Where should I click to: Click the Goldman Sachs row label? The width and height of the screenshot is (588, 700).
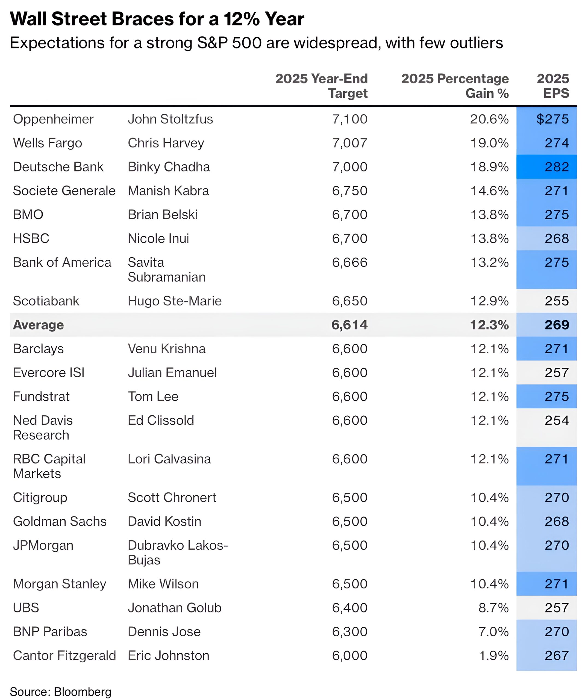(60, 521)
